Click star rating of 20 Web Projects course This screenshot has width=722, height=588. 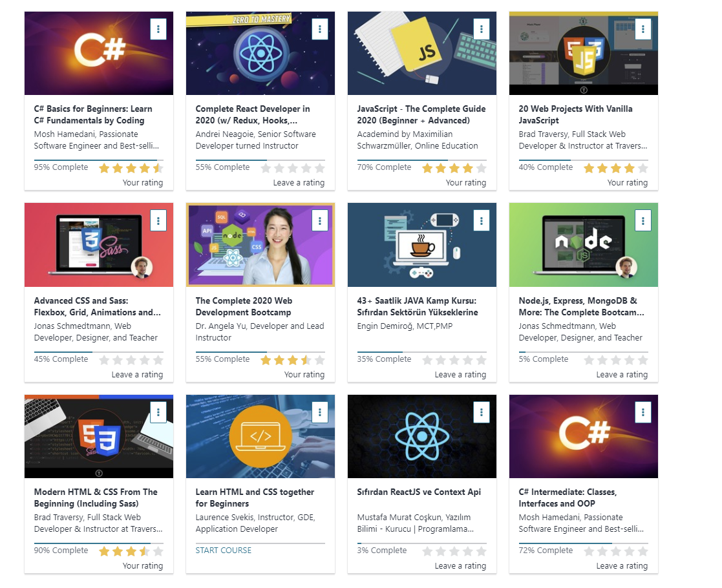[x=616, y=168]
